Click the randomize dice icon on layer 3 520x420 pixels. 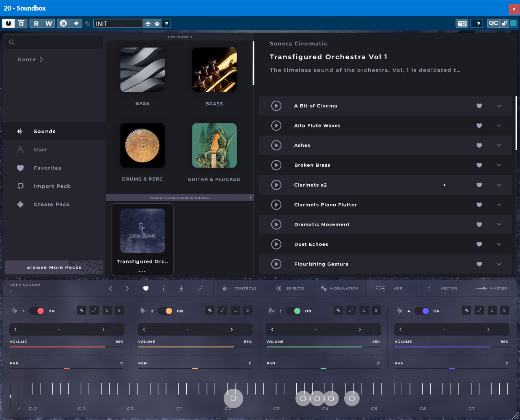tap(351, 310)
